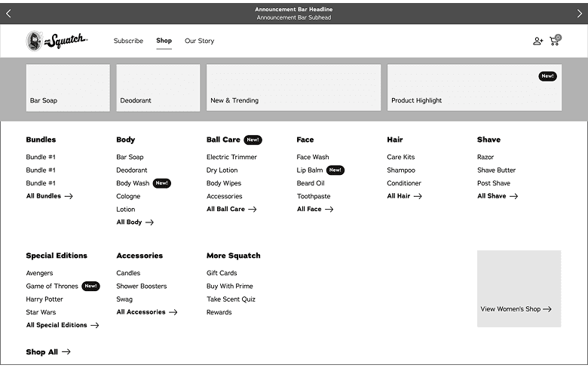Open Conditioner link
588x368 pixels.
pyautogui.click(x=404, y=183)
